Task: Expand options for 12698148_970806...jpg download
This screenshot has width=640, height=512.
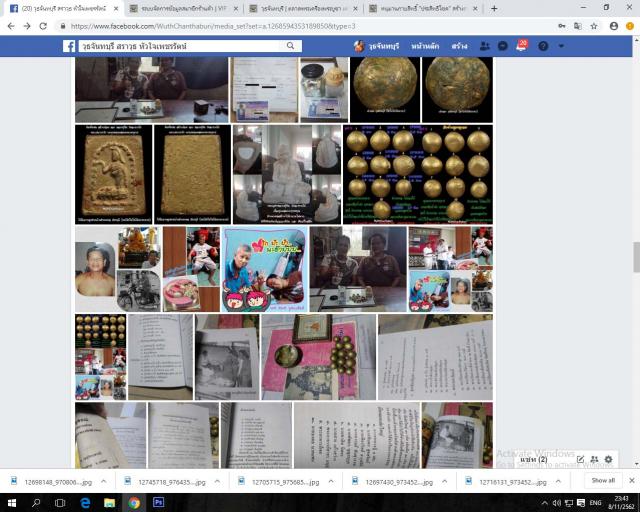Action: pyautogui.click(x=103, y=482)
